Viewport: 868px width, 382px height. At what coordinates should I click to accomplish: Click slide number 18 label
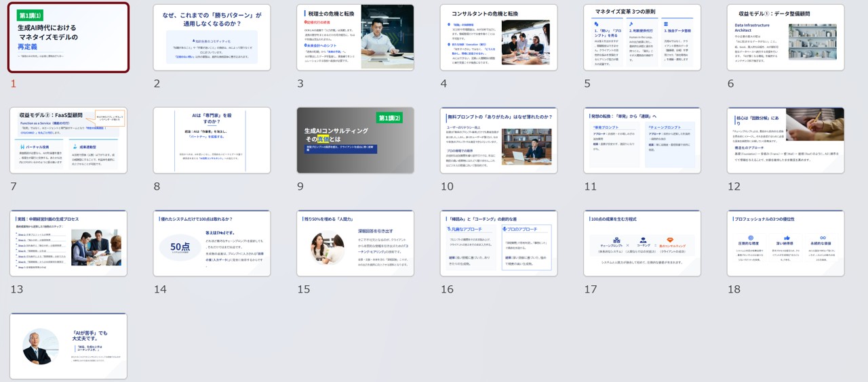click(734, 289)
